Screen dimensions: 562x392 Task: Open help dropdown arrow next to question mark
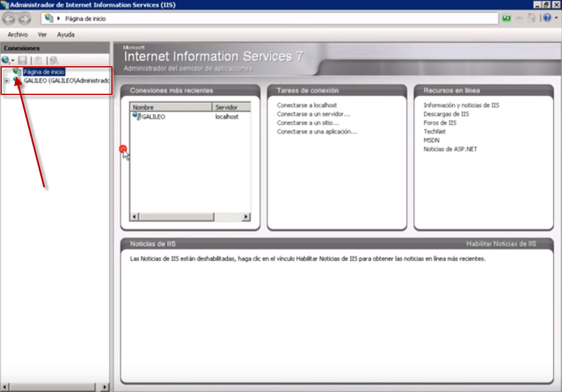tap(556, 18)
